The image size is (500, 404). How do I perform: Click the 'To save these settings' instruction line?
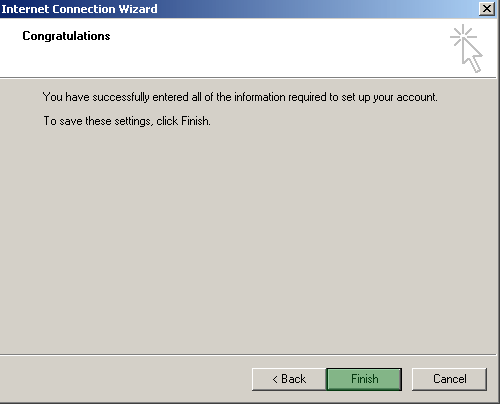point(127,121)
